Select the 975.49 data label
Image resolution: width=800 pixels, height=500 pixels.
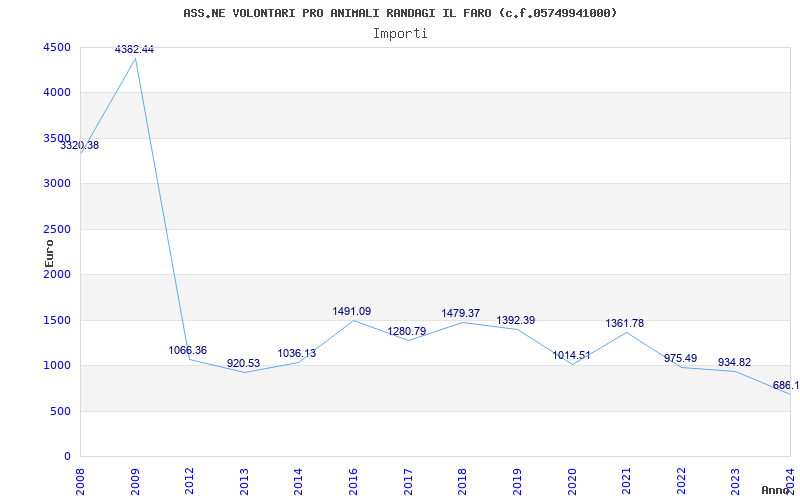click(x=680, y=359)
